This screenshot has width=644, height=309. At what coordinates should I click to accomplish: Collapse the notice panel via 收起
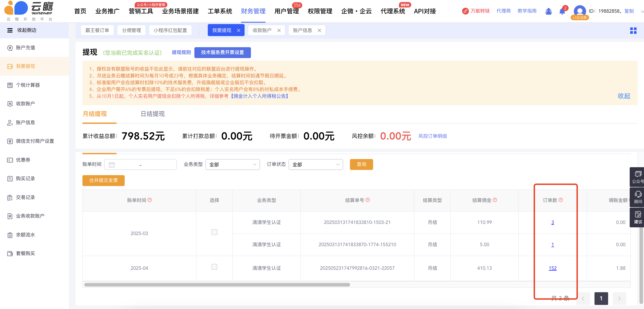click(624, 96)
